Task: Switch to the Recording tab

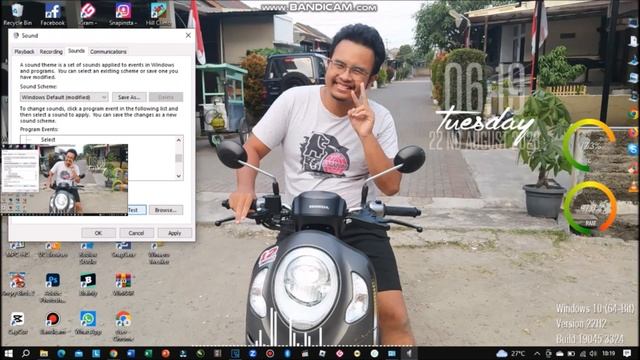Action: click(51, 52)
